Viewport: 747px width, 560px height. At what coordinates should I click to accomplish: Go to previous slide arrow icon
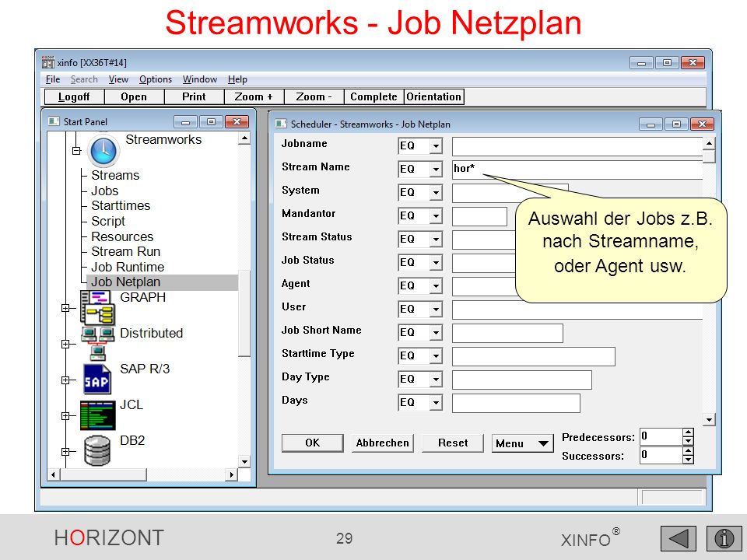pyautogui.click(x=679, y=539)
